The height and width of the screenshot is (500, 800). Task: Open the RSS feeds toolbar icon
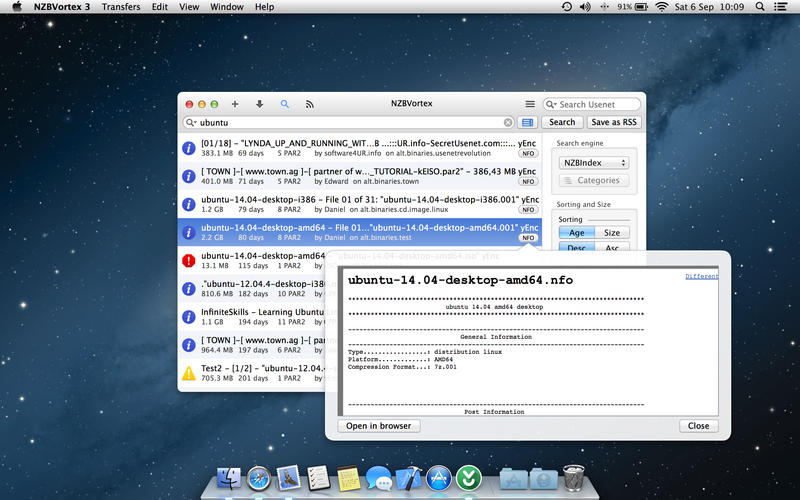[x=310, y=104]
